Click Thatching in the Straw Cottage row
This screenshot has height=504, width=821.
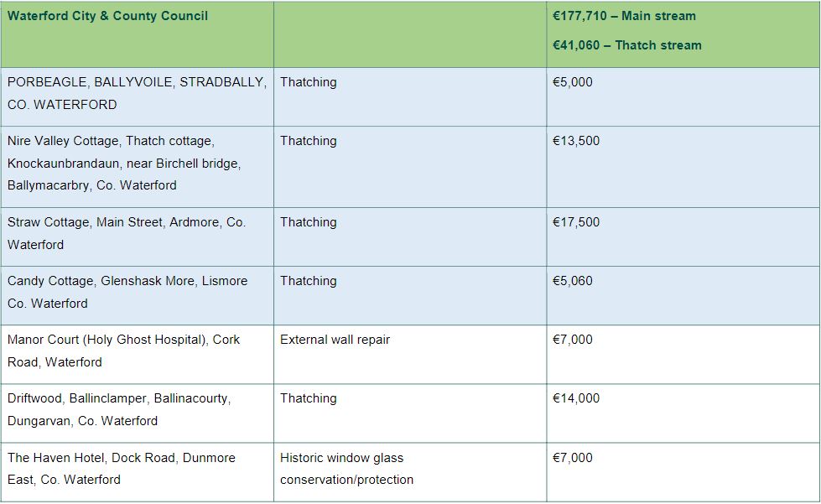[x=309, y=222]
